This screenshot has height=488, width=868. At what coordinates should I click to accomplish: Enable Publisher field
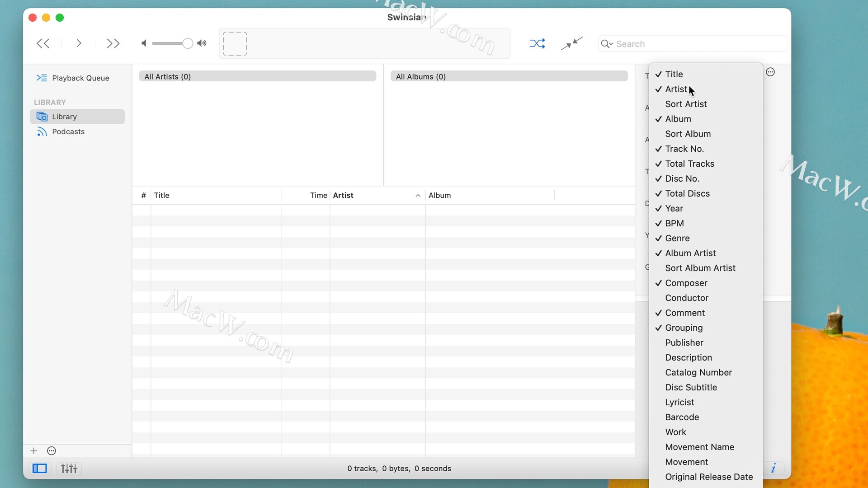coord(706,343)
